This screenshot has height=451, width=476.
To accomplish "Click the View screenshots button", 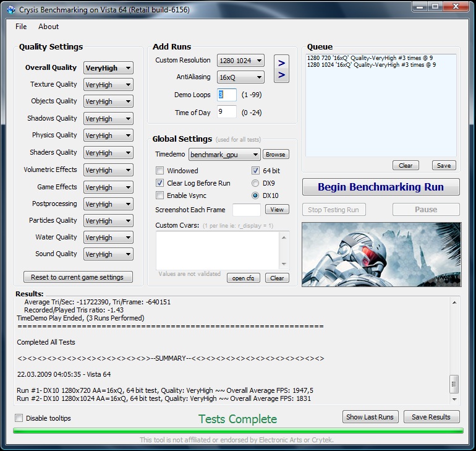I will point(277,210).
